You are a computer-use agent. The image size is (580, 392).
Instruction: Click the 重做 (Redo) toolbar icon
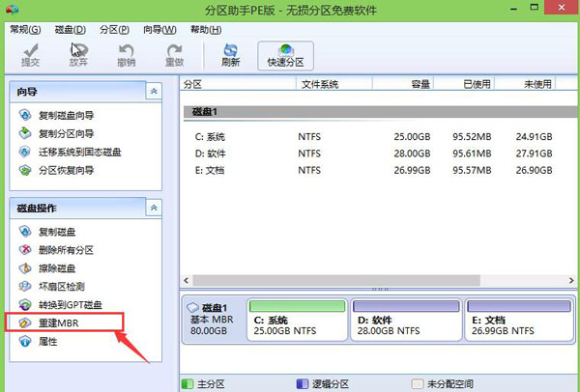(x=175, y=55)
